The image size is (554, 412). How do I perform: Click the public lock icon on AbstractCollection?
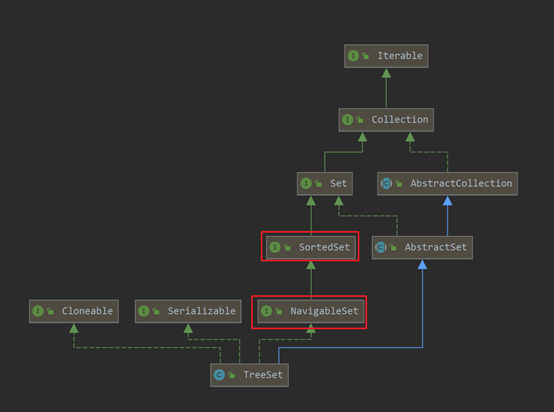(399, 184)
